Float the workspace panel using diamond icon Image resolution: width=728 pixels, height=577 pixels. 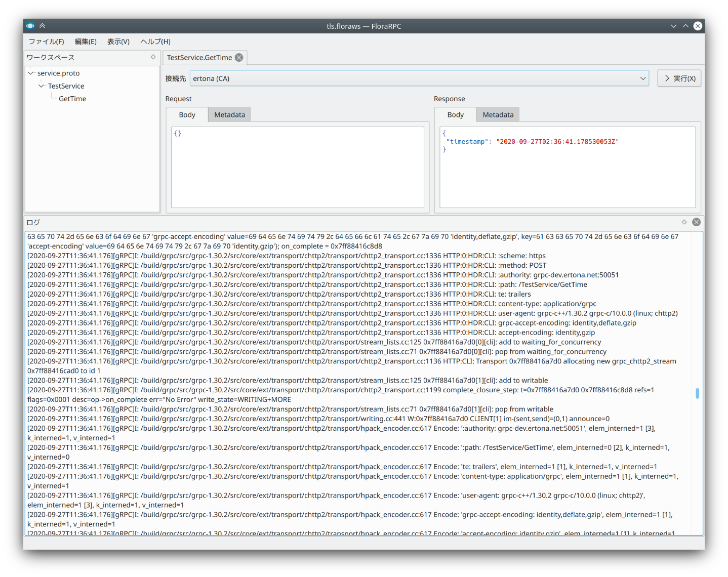click(x=153, y=57)
